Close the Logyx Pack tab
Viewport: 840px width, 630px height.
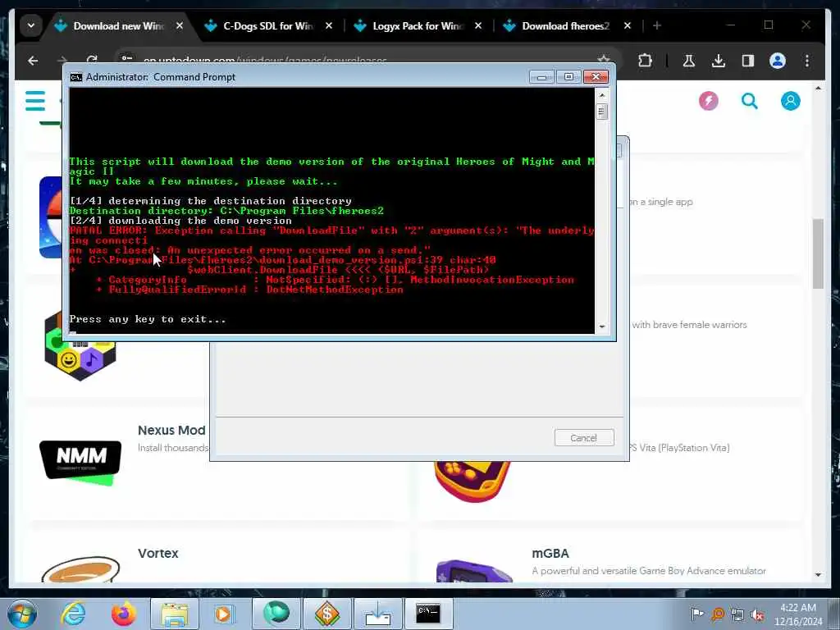pos(478,25)
